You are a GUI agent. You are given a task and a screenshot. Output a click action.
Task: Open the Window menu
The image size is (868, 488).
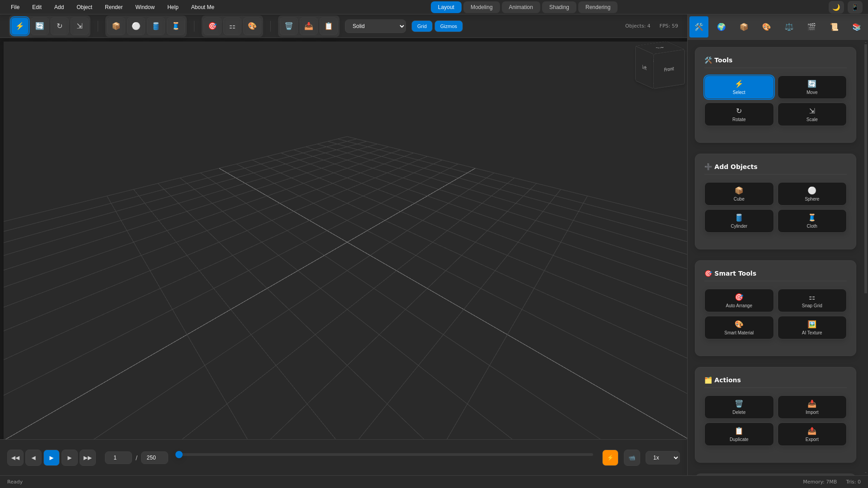tap(145, 7)
